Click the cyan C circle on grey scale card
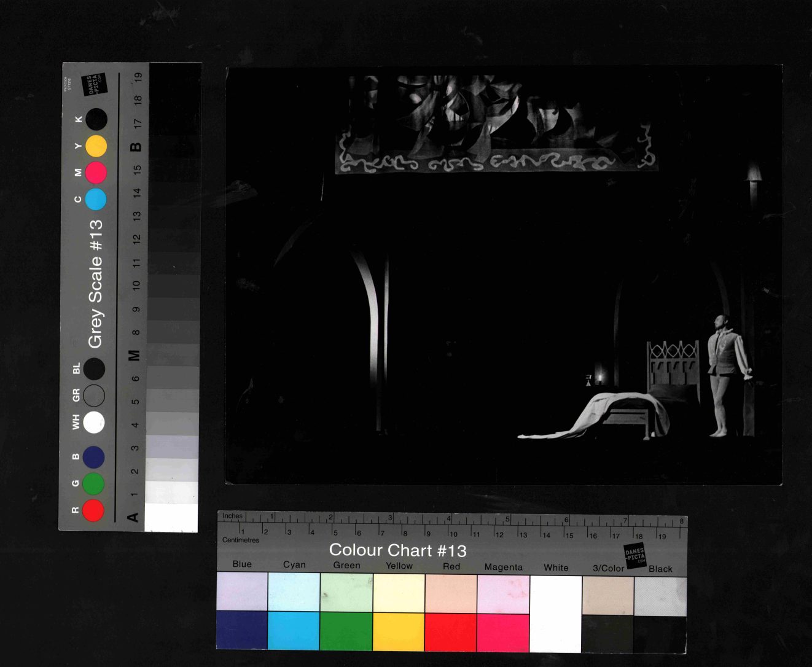The height and width of the screenshot is (667, 812). click(x=96, y=200)
